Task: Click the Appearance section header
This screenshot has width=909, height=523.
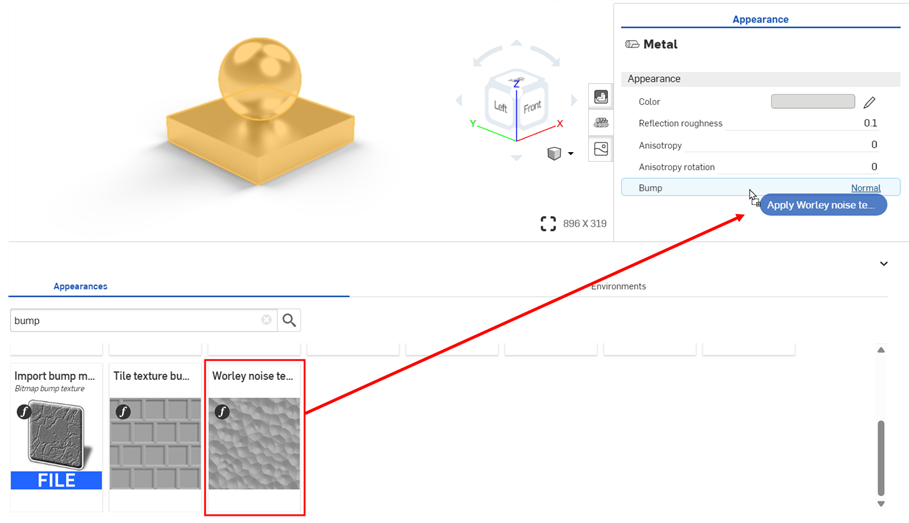Action: pos(760,79)
